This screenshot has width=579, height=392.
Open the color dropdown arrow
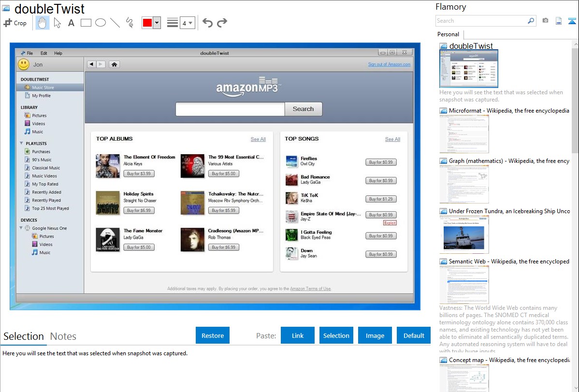tap(157, 23)
